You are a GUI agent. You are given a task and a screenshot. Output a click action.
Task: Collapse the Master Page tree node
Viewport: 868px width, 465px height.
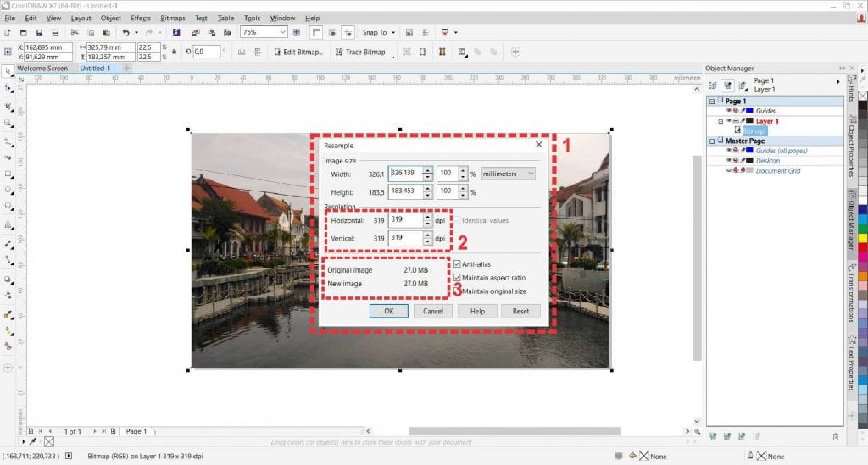712,141
